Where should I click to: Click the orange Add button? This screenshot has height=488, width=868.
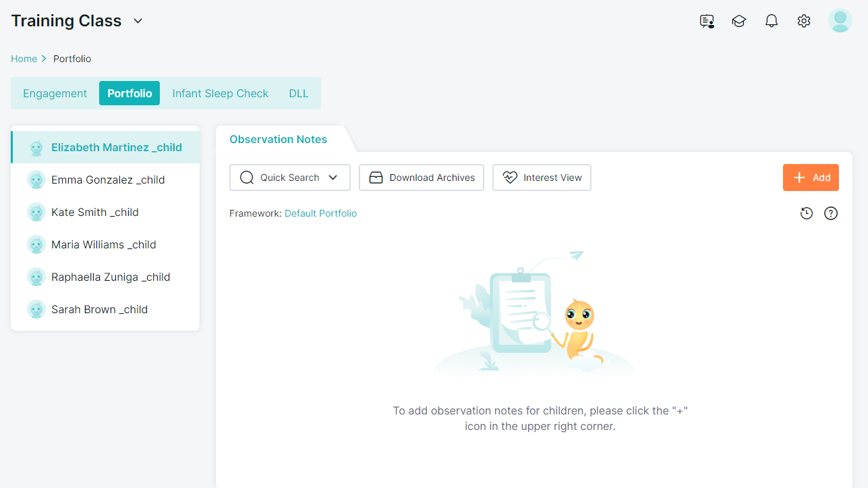(x=811, y=178)
